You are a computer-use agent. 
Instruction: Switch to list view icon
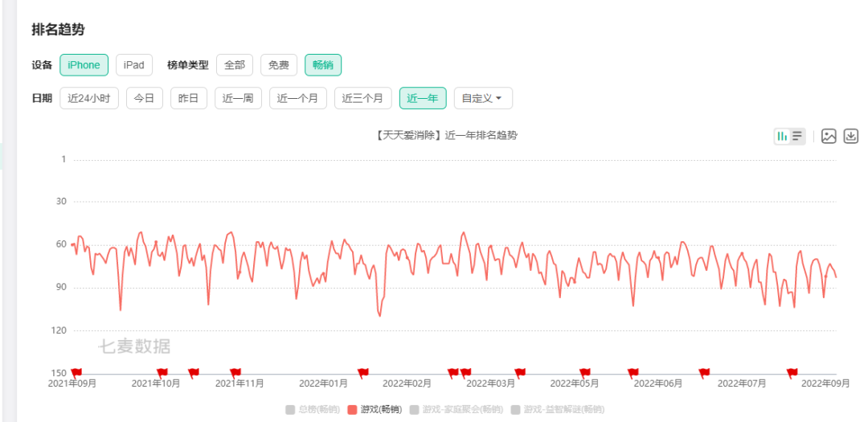797,136
